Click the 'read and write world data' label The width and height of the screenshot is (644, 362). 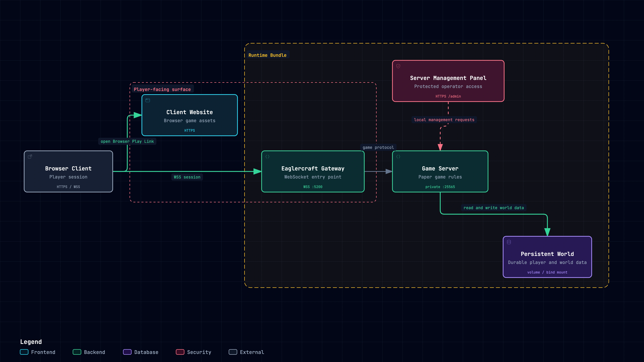(x=494, y=208)
